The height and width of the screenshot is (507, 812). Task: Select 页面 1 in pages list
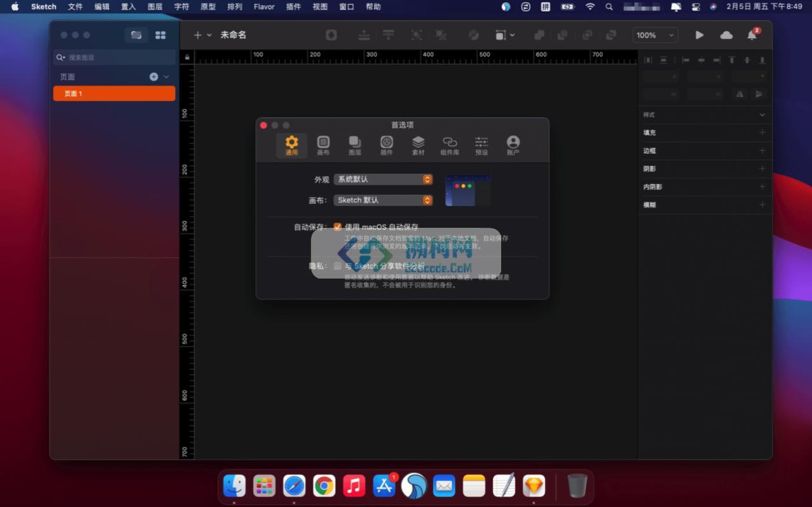[x=114, y=93]
